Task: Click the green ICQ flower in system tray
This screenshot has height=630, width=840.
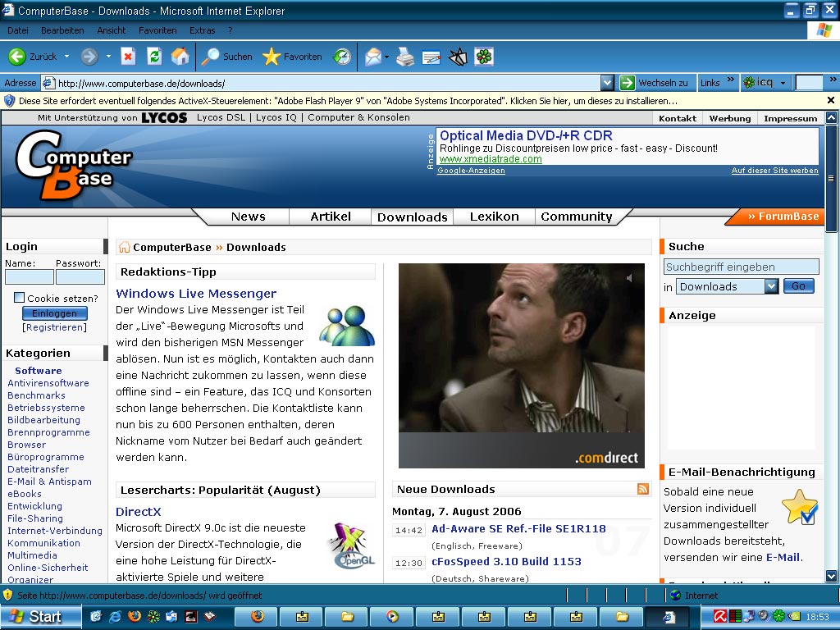Action: click(x=779, y=616)
